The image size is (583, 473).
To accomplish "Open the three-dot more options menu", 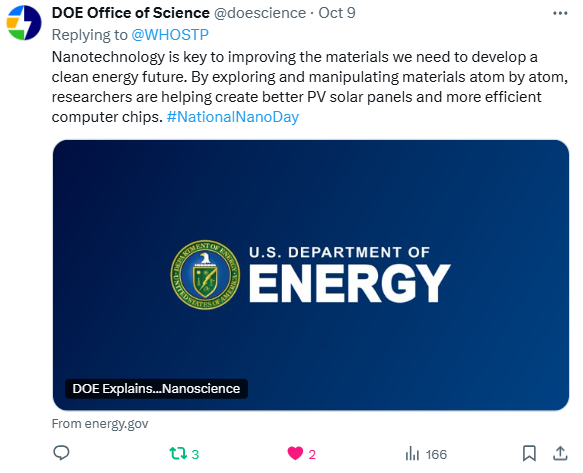I will pyautogui.click(x=560, y=13).
